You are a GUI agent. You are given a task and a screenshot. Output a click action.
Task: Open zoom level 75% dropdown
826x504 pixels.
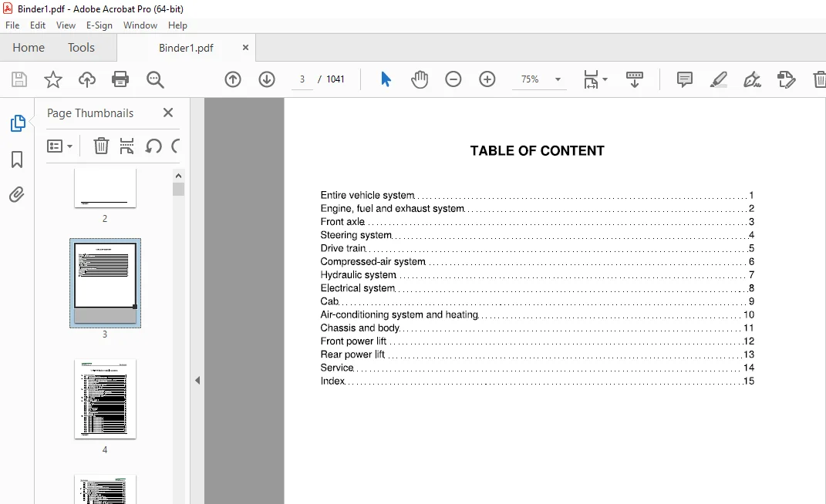[558, 79]
